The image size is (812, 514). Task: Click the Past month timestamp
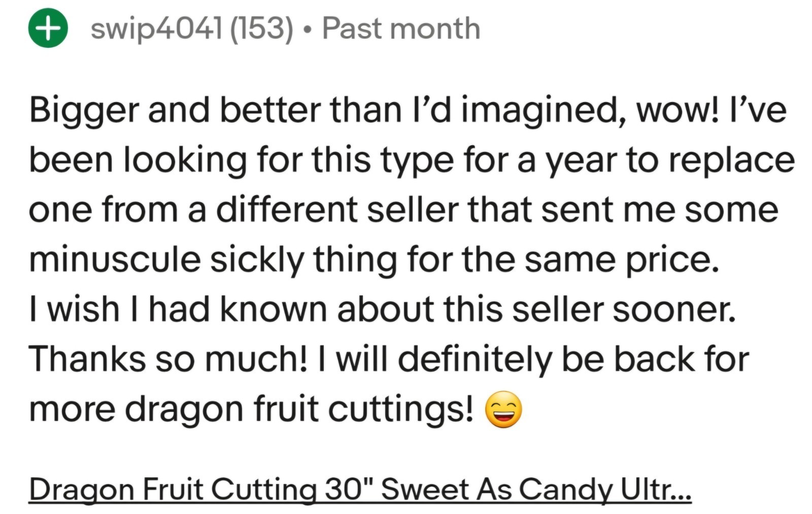[401, 28]
